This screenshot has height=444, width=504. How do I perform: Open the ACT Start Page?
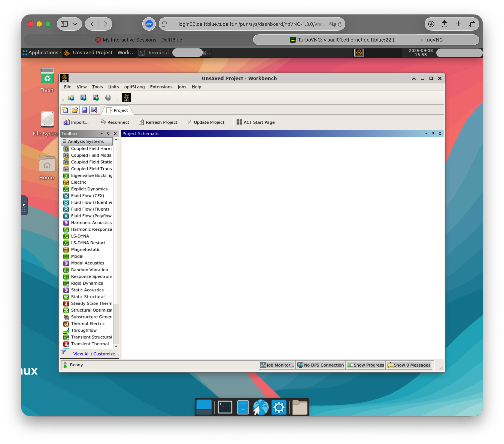click(x=256, y=122)
